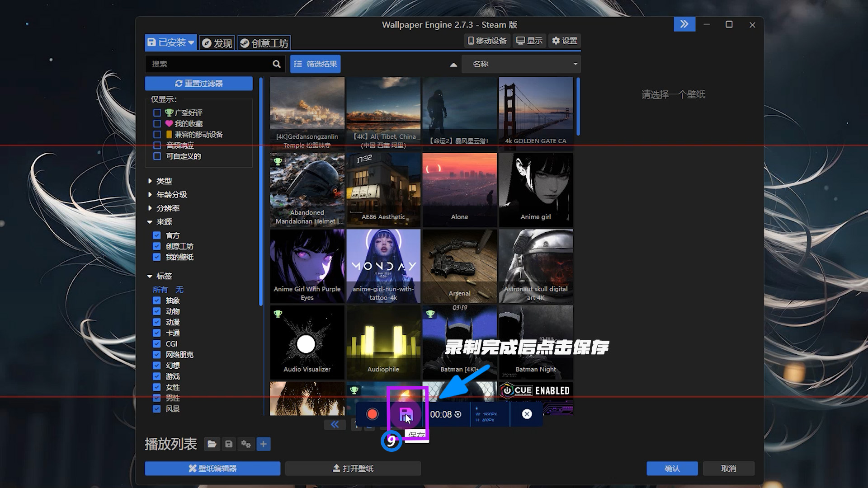868x488 pixels.
Task: Go to previous page double-arrow
Action: 335,424
